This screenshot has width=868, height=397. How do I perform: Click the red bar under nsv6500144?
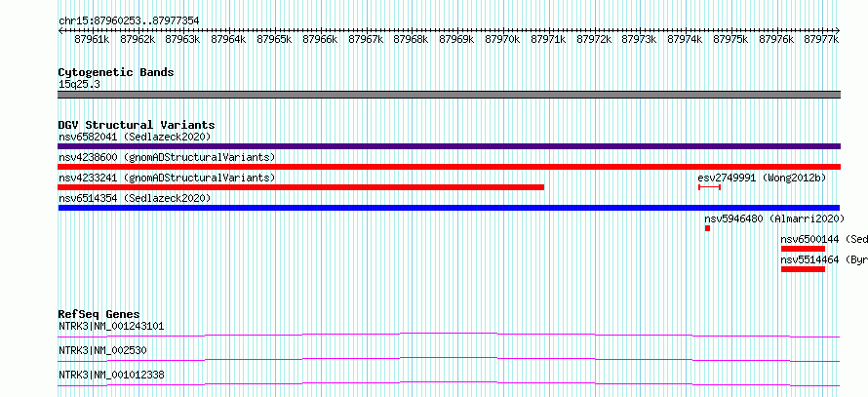[803, 249]
